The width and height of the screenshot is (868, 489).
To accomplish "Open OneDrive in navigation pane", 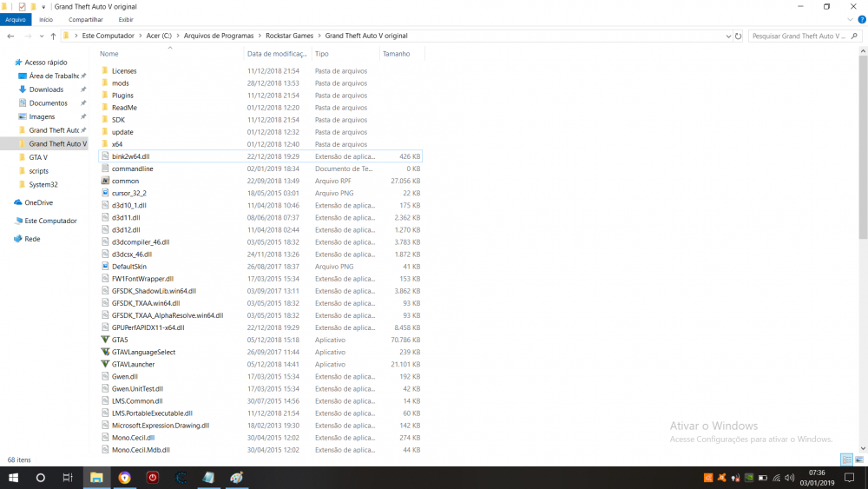I will tap(38, 202).
